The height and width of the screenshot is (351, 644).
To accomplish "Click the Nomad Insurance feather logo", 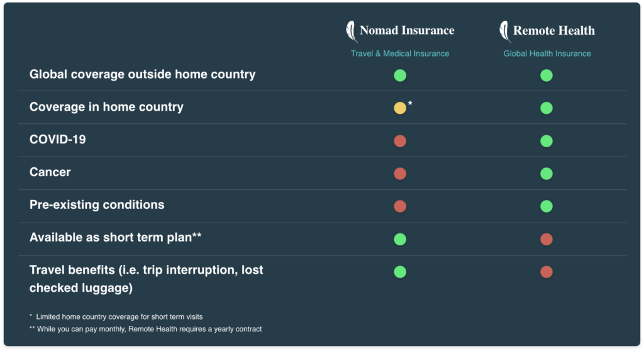I will 352,31.
